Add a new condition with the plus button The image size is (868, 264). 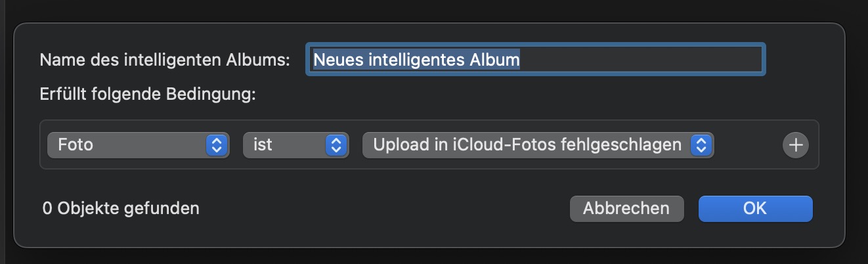[x=796, y=145]
